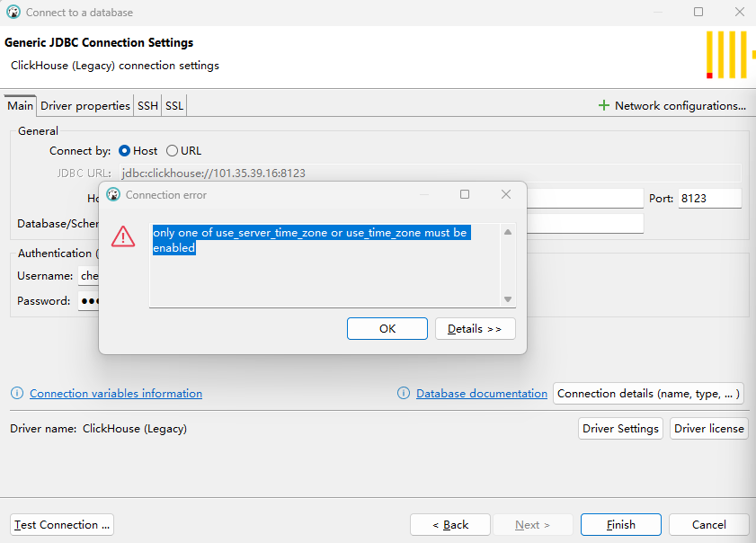Click the yellow DBeaver logo graphic
This screenshot has height=543, width=756.
pos(726,55)
